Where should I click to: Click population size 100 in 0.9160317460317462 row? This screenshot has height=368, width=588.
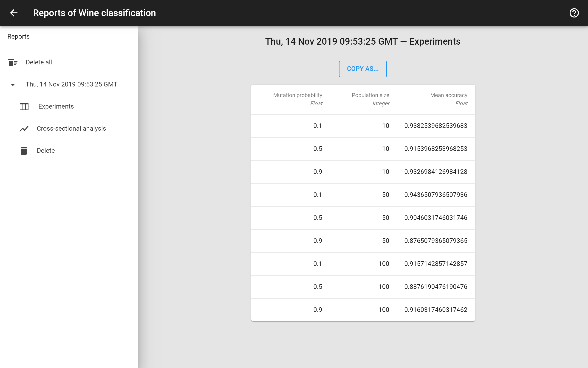[x=384, y=310]
